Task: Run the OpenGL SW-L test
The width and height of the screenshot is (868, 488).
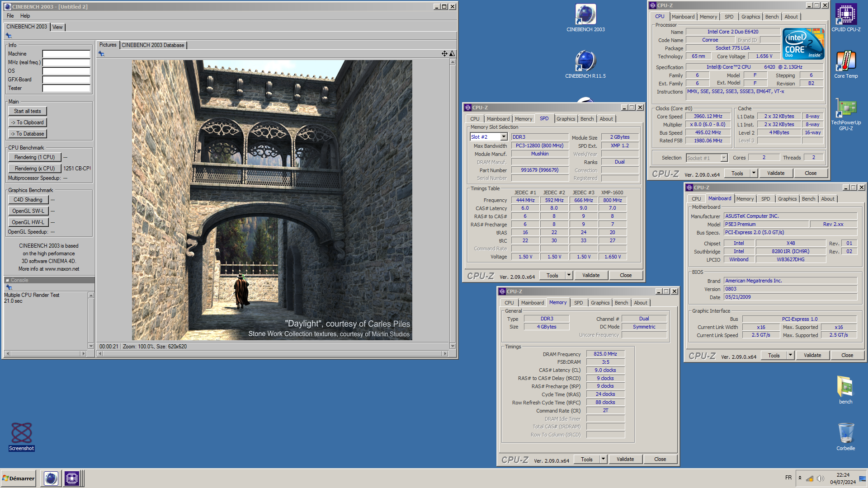Action: (28, 211)
